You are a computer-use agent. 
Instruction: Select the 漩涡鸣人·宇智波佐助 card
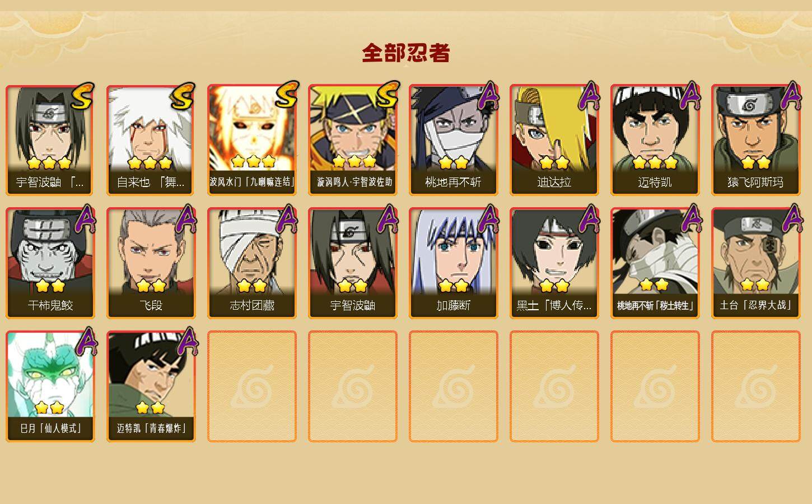(353, 140)
